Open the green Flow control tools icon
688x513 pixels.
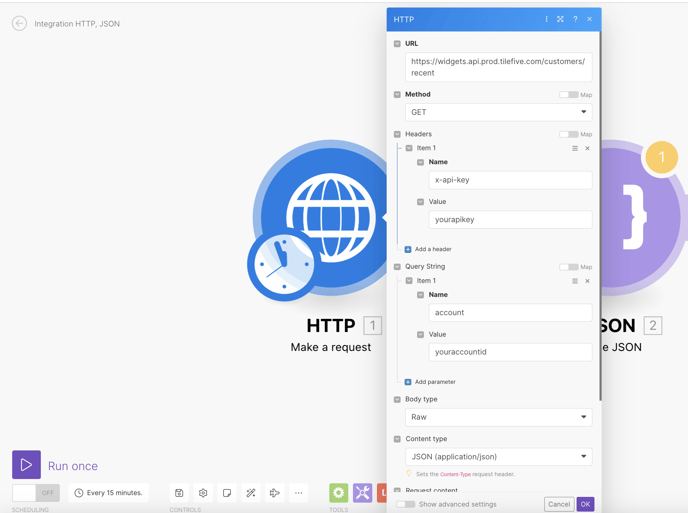coord(338,493)
